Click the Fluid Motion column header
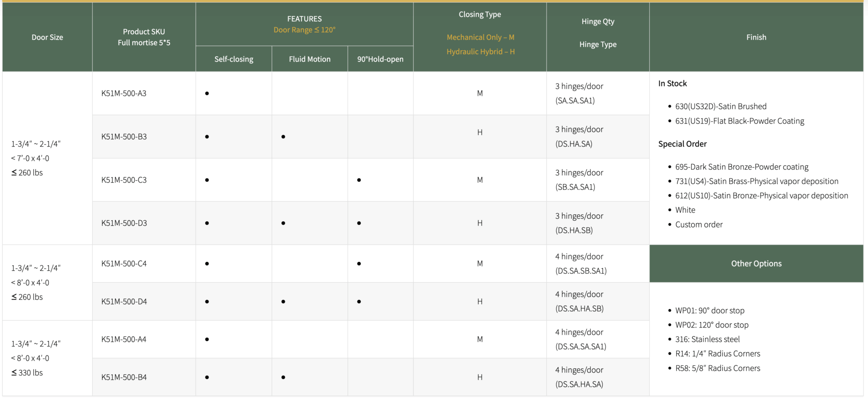 pos(310,59)
